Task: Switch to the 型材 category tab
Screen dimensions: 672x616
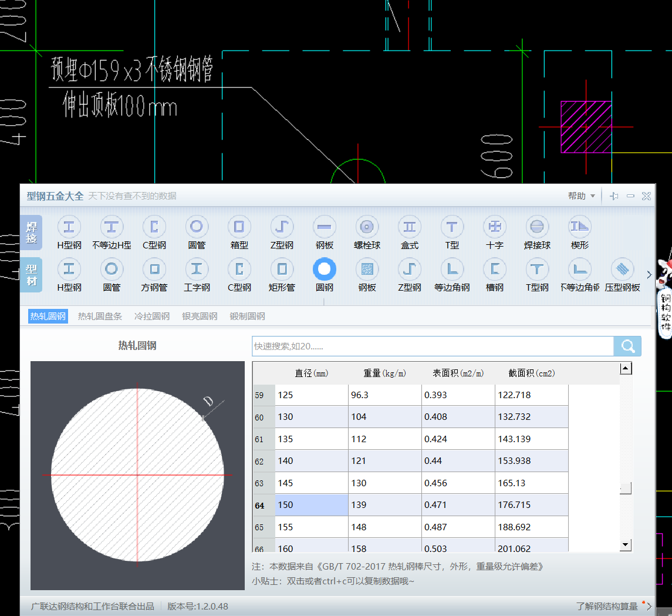Action: click(x=31, y=275)
